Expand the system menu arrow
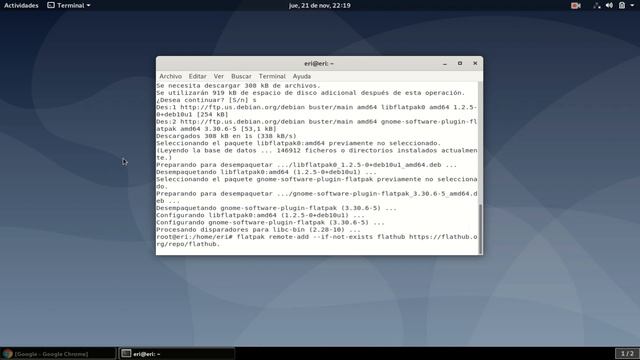The height and width of the screenshot is (360, 640). pos(632,6)
